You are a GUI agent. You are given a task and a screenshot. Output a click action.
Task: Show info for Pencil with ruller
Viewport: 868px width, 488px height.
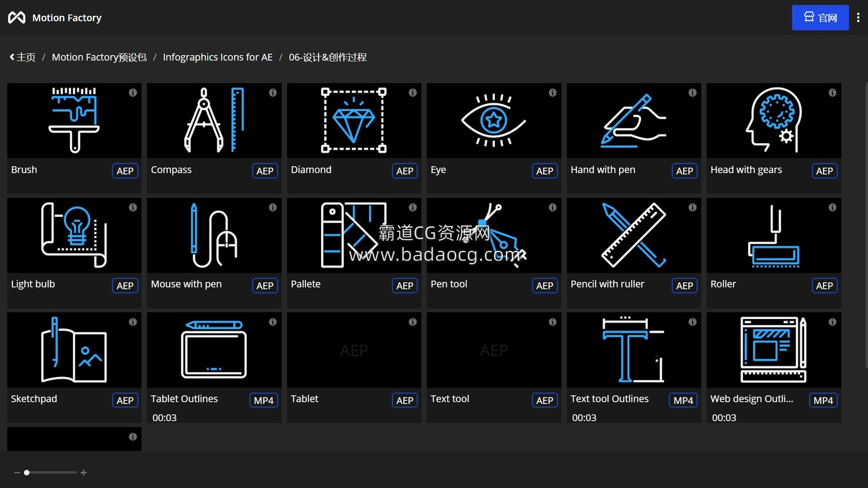pos(692,207)
